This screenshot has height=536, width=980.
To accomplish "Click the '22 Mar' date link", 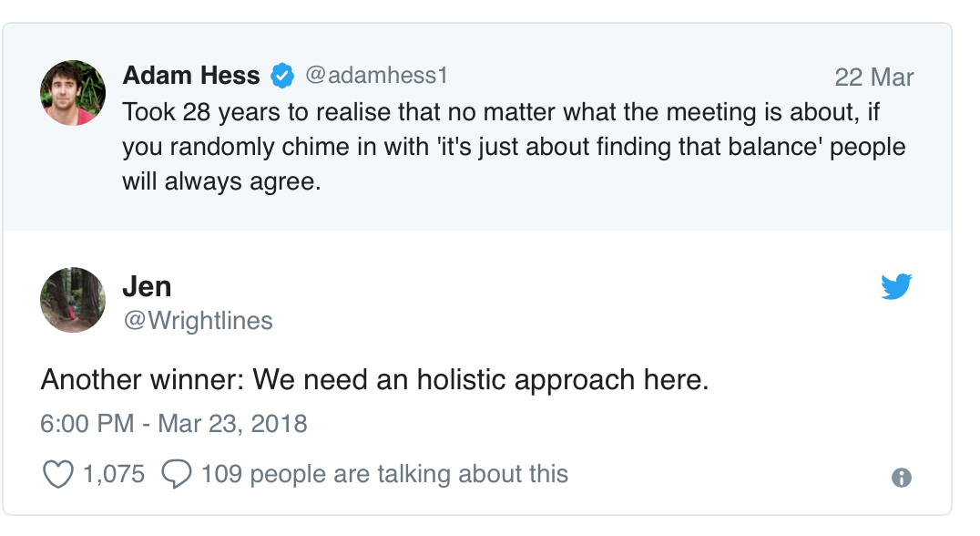I will pyautogui.click(x=873, y=77).
